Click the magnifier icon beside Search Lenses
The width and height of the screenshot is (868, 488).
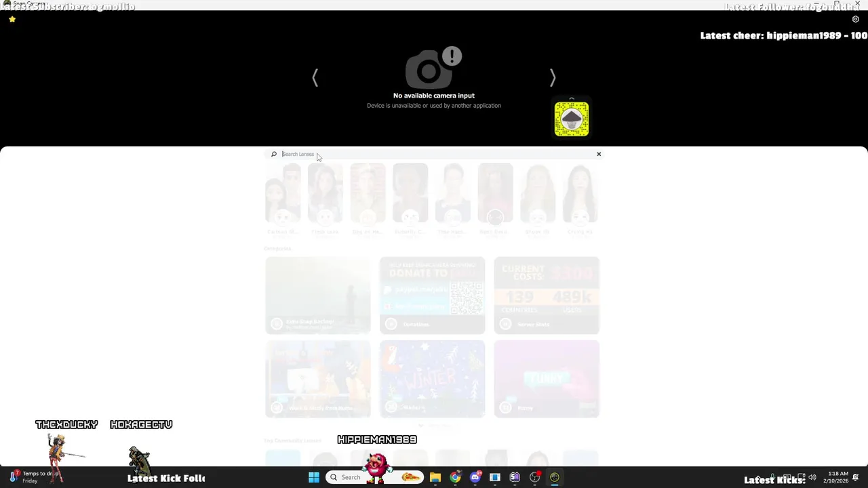(274, 154)
